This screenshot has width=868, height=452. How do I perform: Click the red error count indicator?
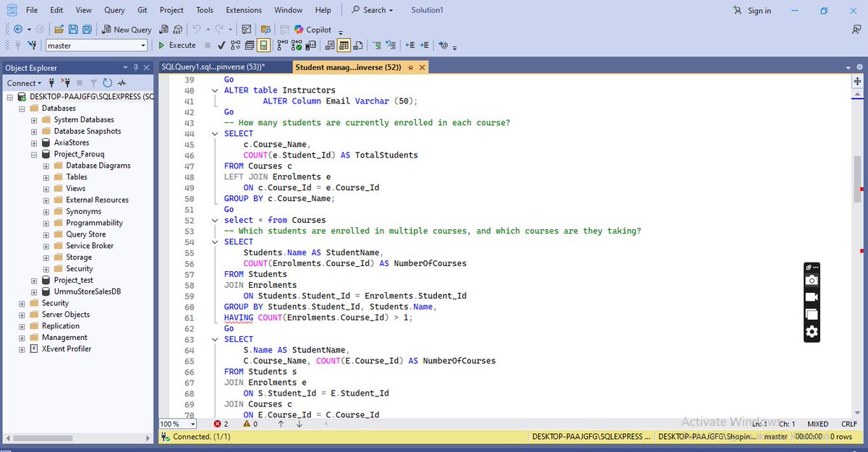[x=221, y=424]
